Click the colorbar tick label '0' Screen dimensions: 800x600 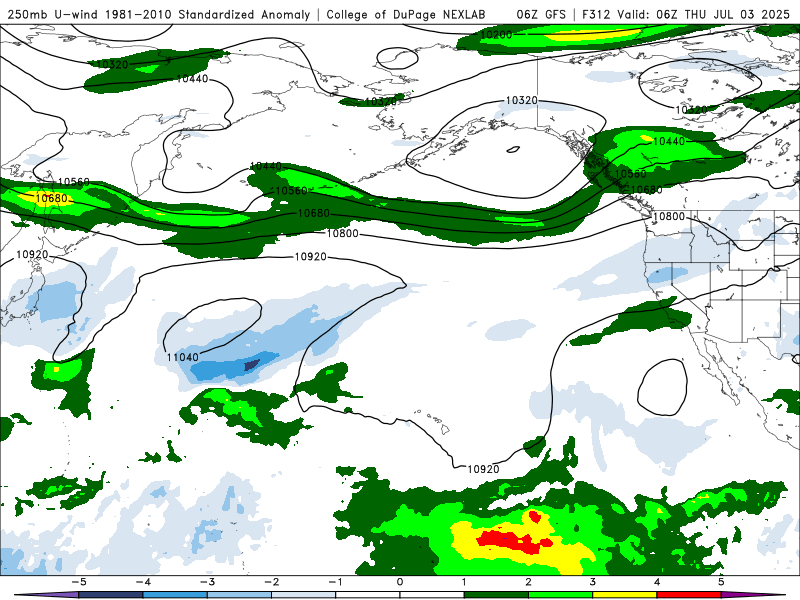(399, 582)
